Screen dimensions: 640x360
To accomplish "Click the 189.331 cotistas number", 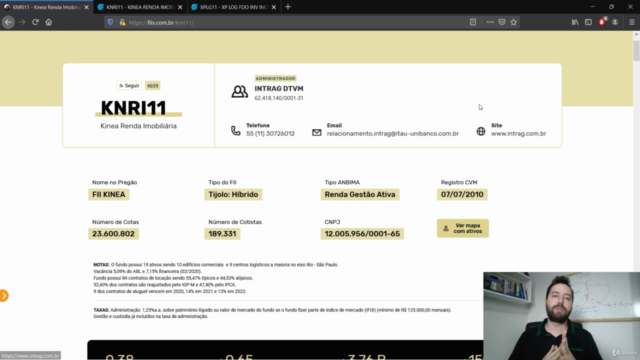I will (x=222, y=234).
